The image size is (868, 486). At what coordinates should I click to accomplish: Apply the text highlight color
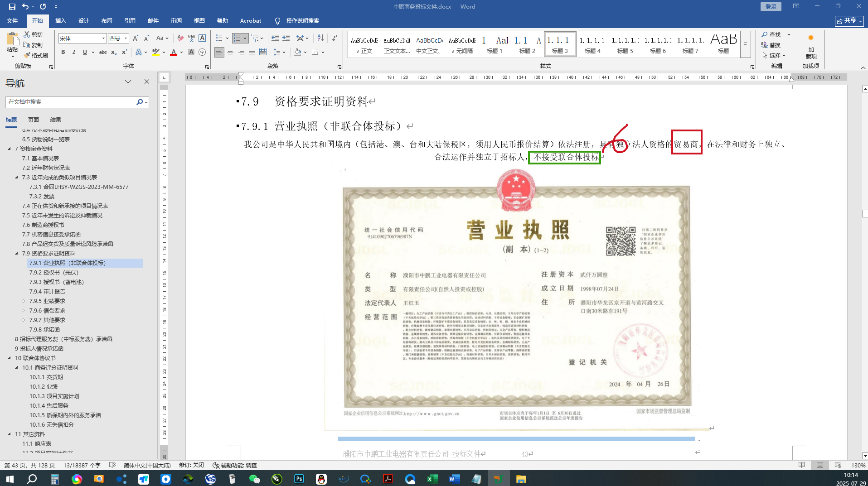[x=156, y=52]
